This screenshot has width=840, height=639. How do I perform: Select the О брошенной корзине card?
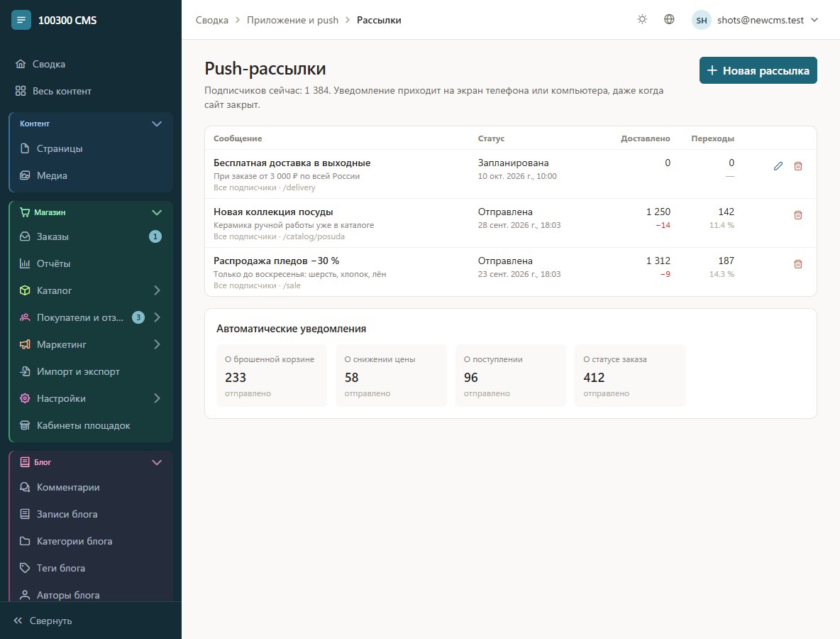click(x=272, y=376)
